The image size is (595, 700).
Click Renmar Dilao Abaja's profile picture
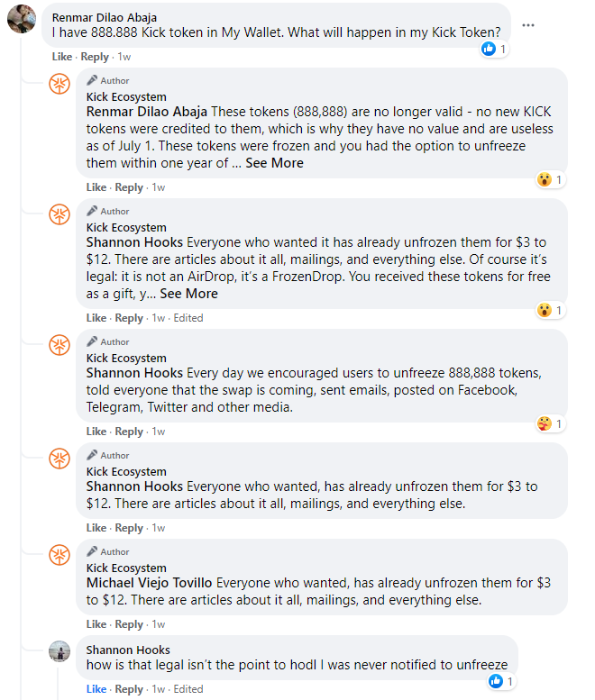tap(22, 19)
